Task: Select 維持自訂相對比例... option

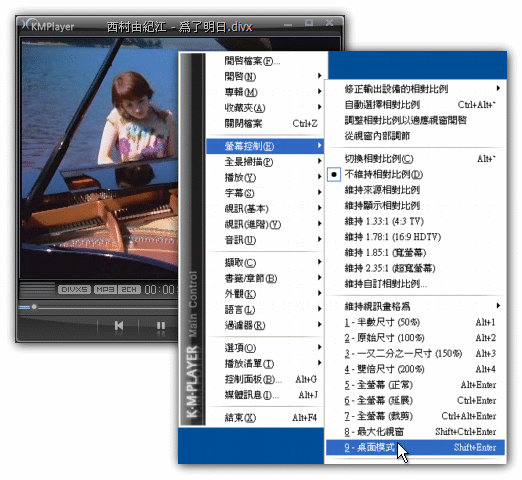Action: [415, 284]
